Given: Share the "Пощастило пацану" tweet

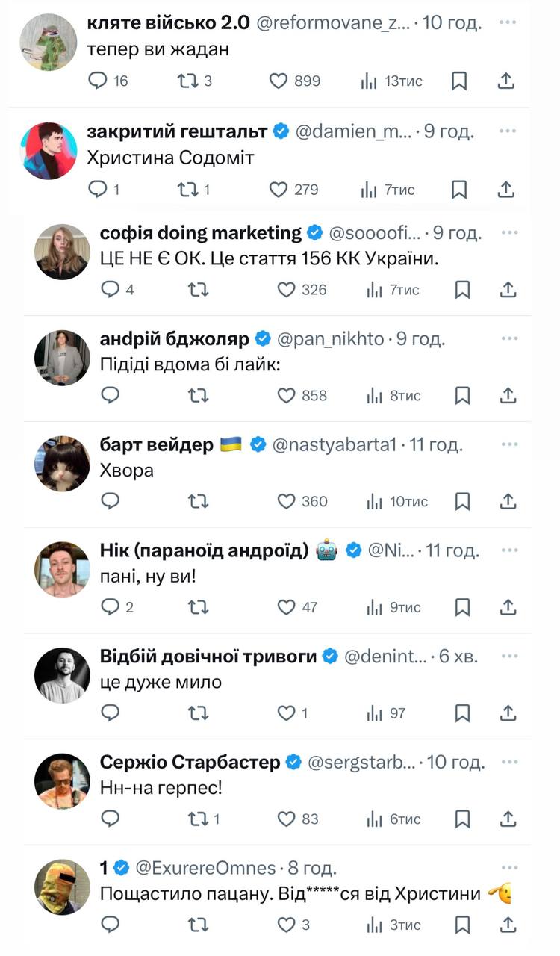Looking at the screenshot, I should (x=508, y=925).
